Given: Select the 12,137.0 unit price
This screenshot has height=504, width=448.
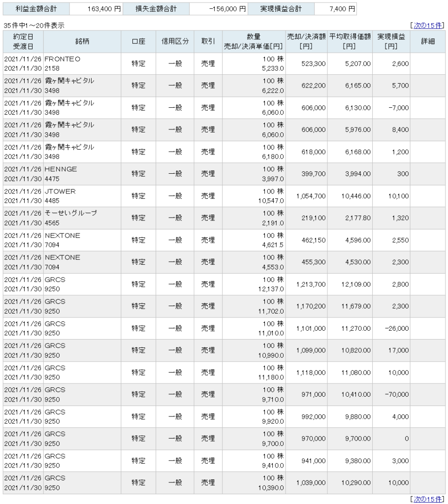Looking at the screenshot, I should point(271,289).
